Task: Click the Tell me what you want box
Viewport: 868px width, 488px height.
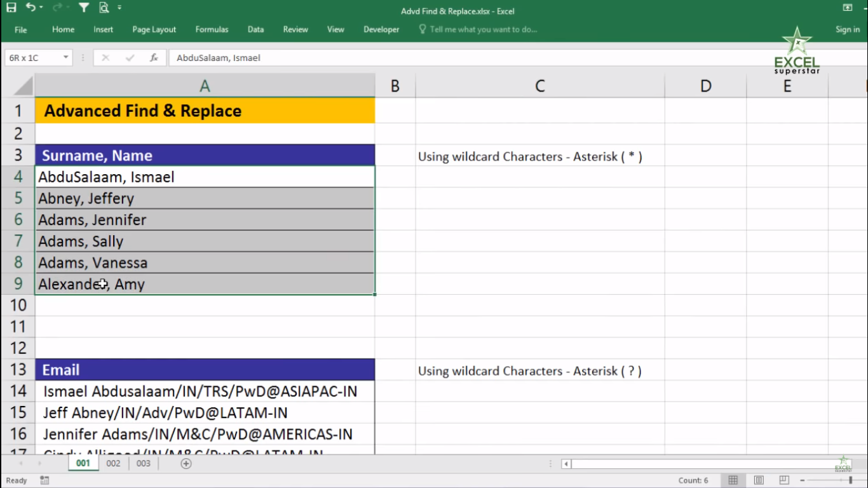Action: [478, 29]
